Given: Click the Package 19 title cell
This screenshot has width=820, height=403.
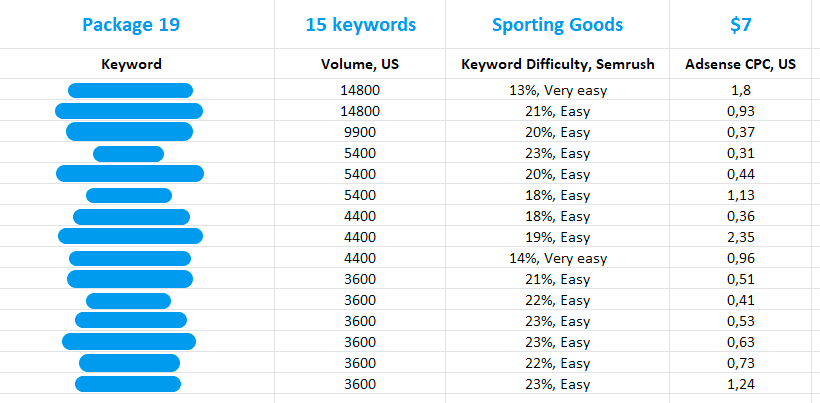Looking at the screenshot, I should (131, 25).
